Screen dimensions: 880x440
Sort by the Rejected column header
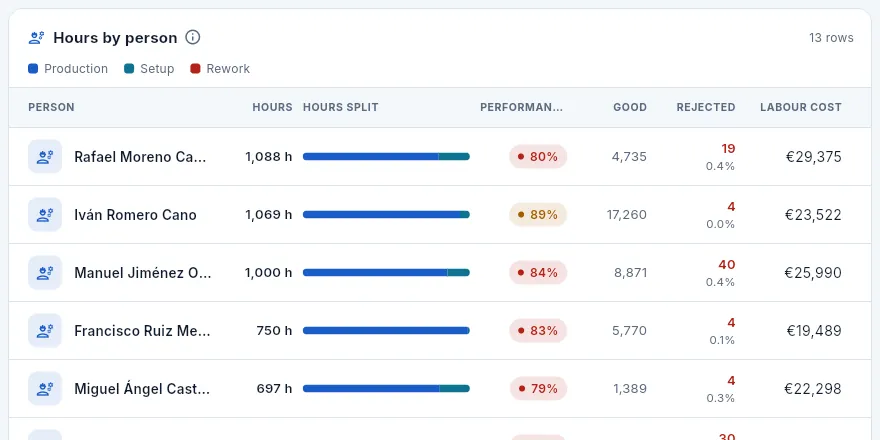tap(706, 107)
